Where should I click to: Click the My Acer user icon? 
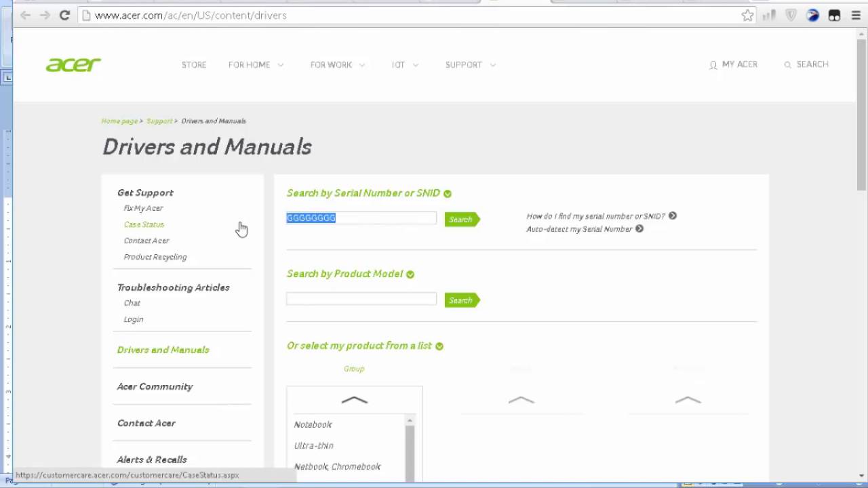tap(713, 65)
